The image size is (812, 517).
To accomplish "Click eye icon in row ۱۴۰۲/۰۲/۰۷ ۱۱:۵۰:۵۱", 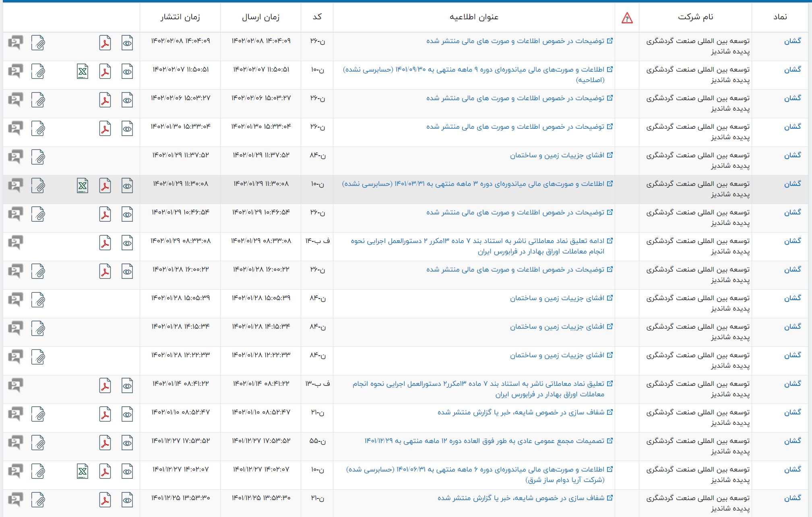I will click(x=127, y=72).
